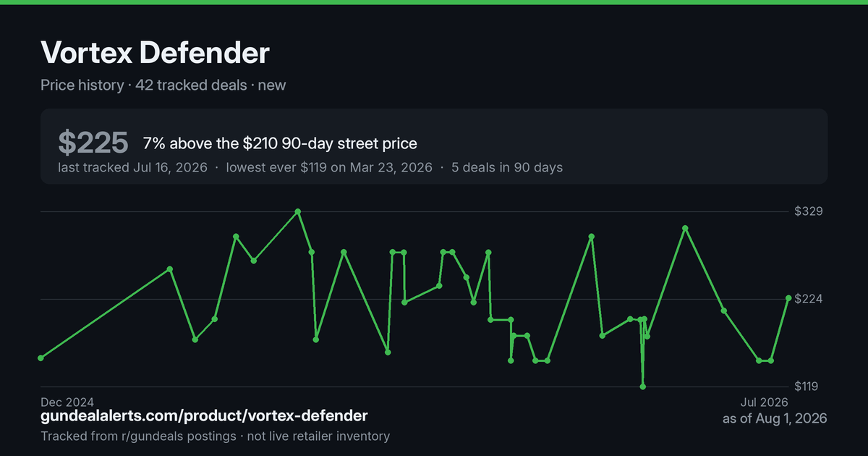Click '5 deals in 90 days' text
This screenshot has height=456, width=868.
pyautogui.click(x=507, y=167)
